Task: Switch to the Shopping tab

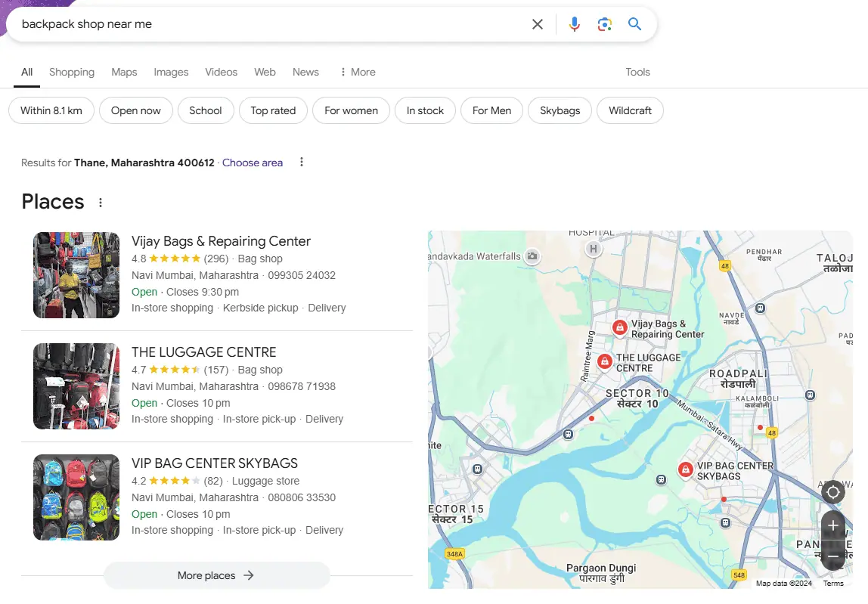Action: pyautogui.click(x=71, y=72)
